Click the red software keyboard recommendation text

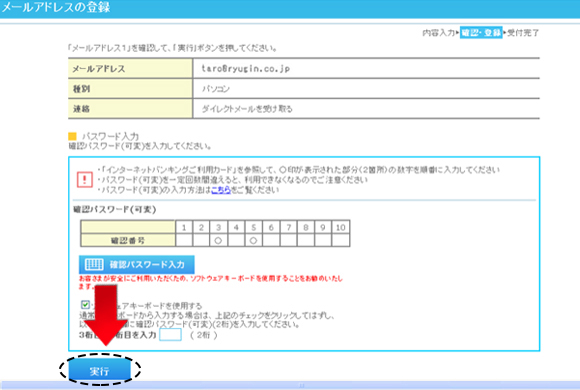pos(211,282)
